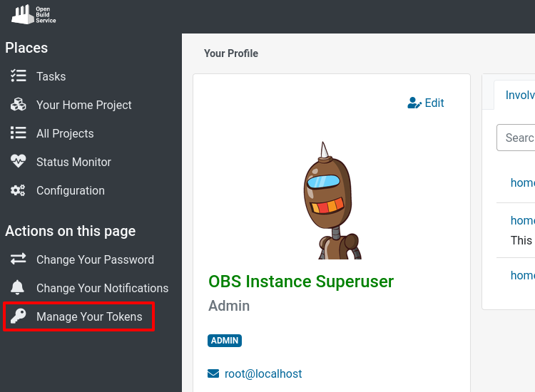Click the Status Monitor heartbeat icon
The image size is (535, 392).
18,162
